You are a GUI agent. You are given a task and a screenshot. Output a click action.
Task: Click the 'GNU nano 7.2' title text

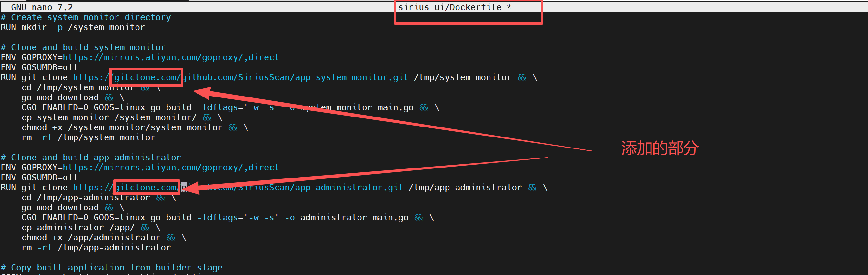(42, 7)
